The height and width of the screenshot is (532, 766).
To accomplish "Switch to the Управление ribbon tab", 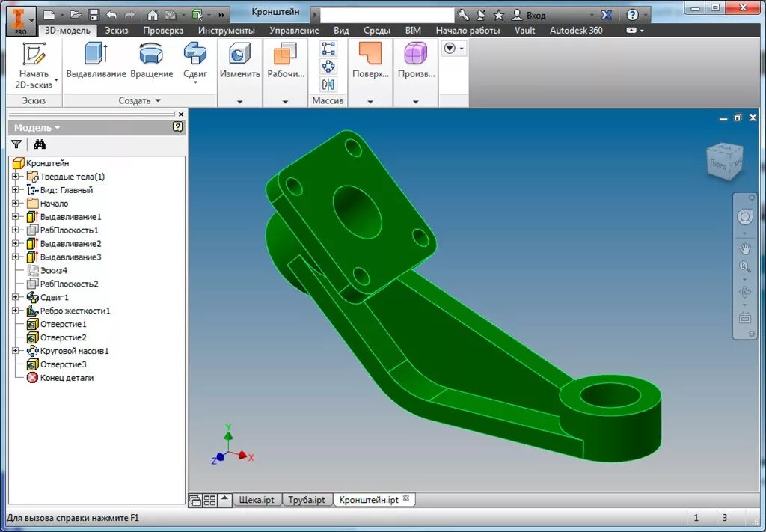I will click(x=294, y=30).
